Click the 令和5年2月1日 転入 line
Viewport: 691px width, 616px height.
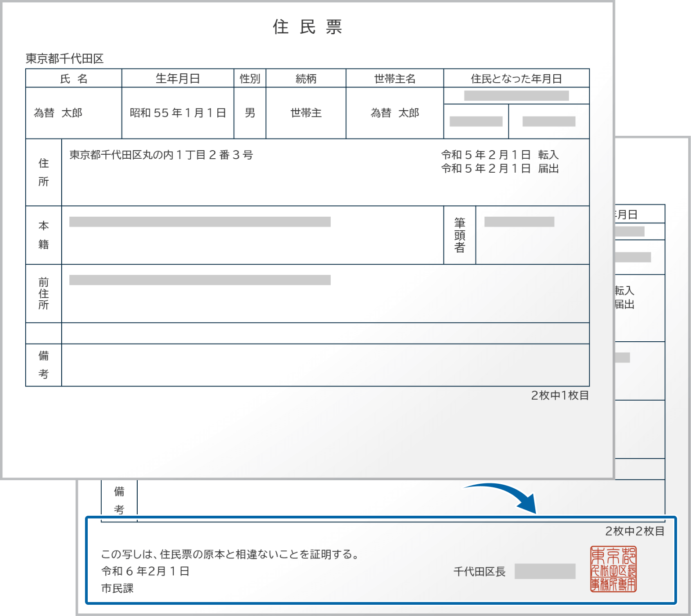(x=500, y=155)
